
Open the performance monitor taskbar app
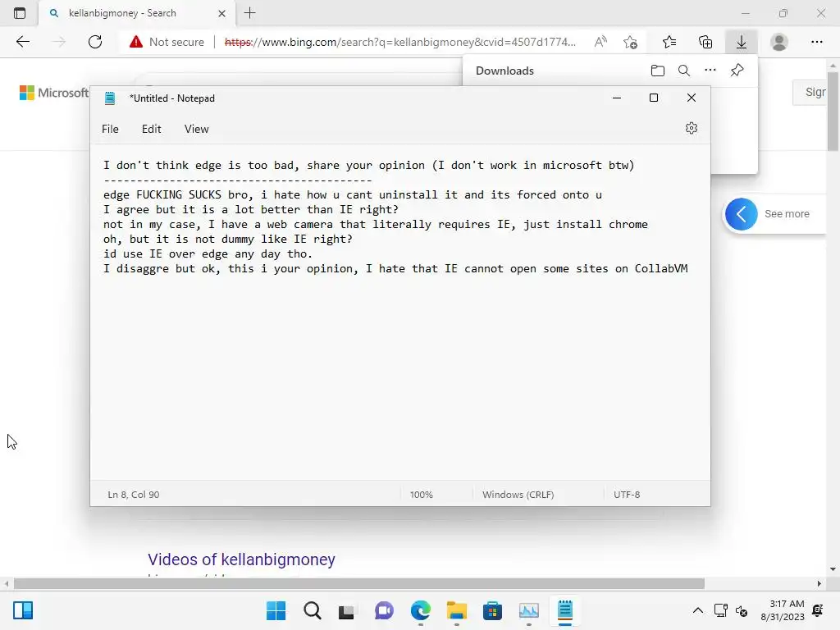pos(529,610)
